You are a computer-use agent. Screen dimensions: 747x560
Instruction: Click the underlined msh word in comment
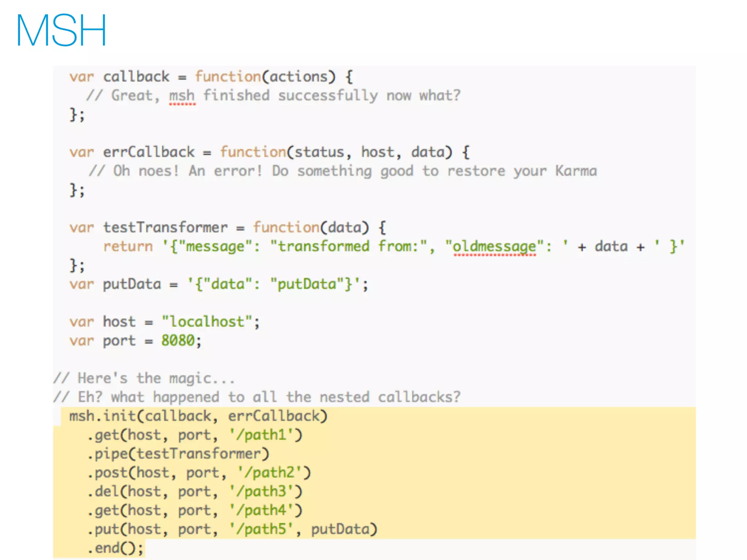[x=182, y=96]
